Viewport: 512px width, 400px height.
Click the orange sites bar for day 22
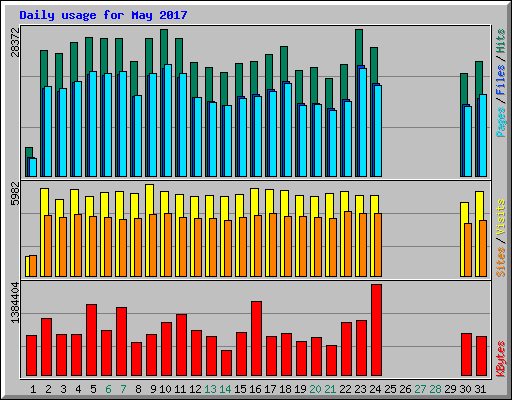(x=348, y=244)
